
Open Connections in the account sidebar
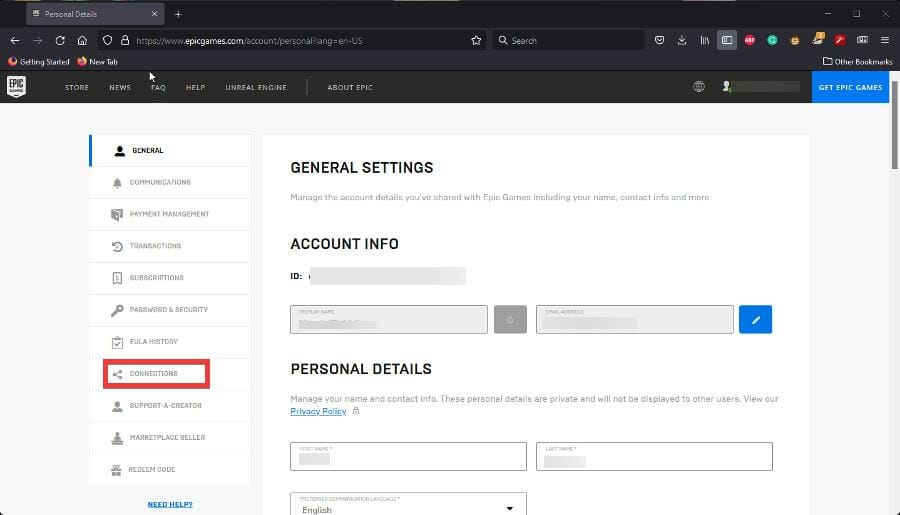pos(154,374)
